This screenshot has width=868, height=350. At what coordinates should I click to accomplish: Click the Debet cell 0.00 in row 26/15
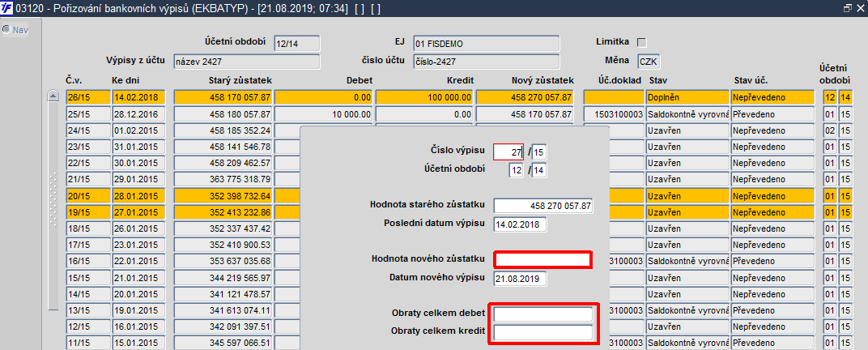click(x=324, y=97)
